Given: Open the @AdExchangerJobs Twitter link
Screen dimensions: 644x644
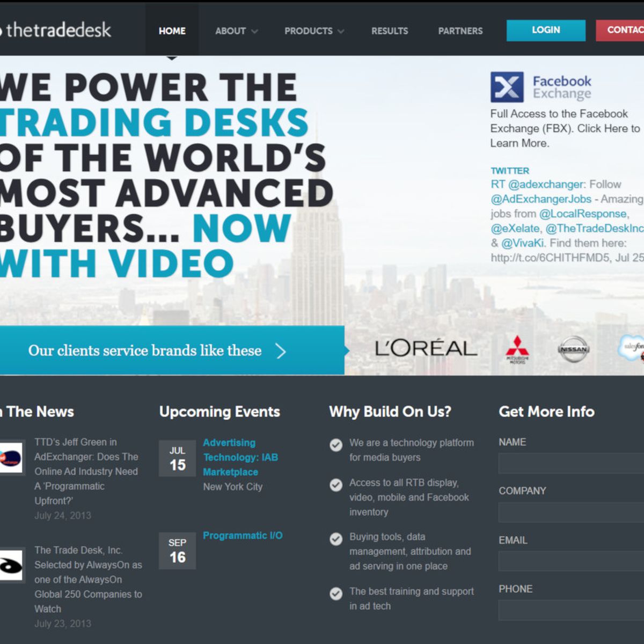Looking at the screenshot, I should pyautogui.click(x=541, y=199).
